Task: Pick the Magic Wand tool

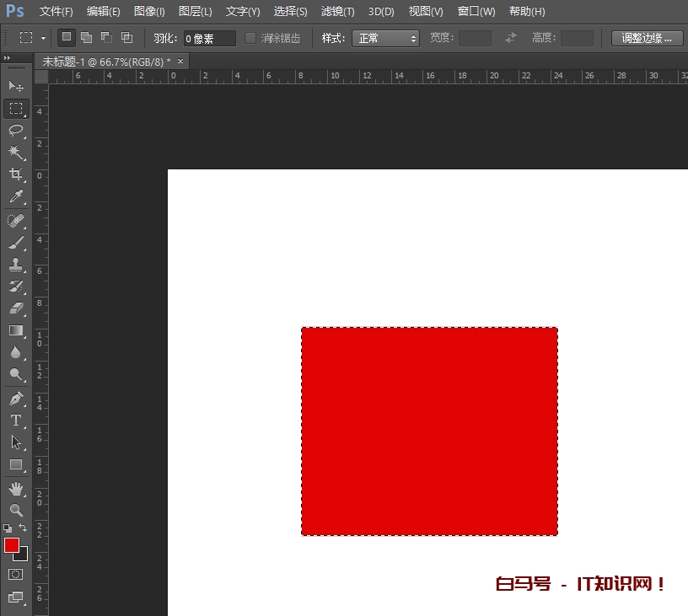Action: click(15, 152)
